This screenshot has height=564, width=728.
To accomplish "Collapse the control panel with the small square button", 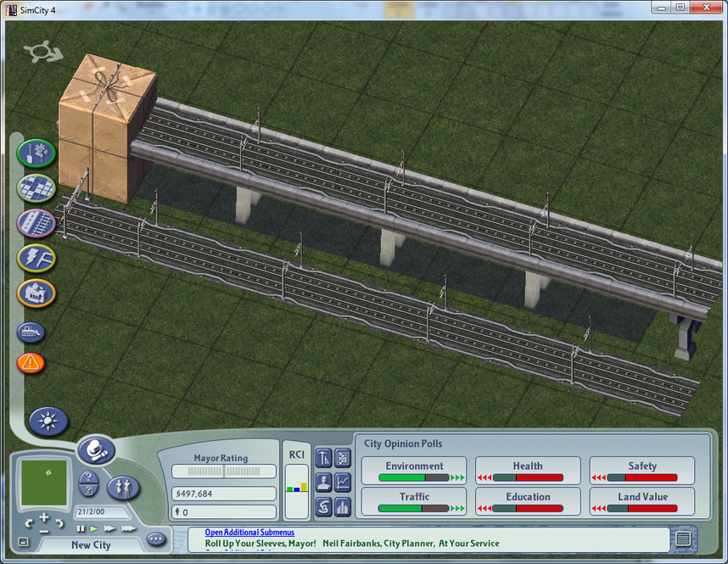I will click(x=23, y=542).
